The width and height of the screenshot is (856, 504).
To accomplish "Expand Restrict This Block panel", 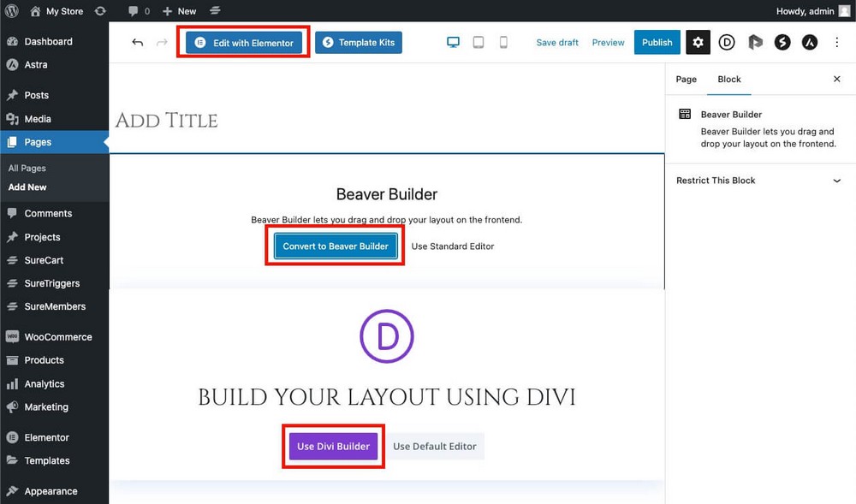I will point(759,181).
